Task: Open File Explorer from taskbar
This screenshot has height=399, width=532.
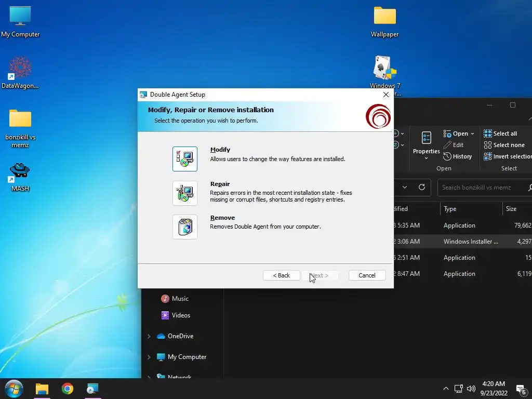Action: tap(42, 389)
